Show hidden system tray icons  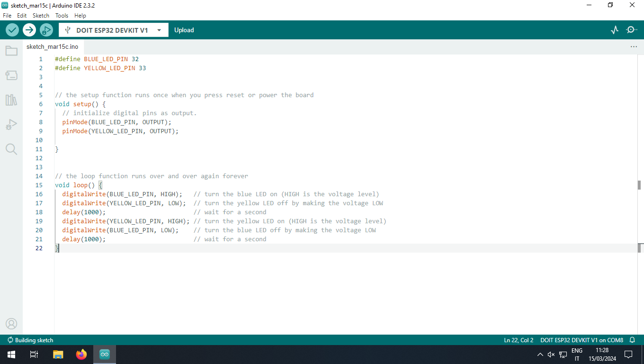click(540, 355)
